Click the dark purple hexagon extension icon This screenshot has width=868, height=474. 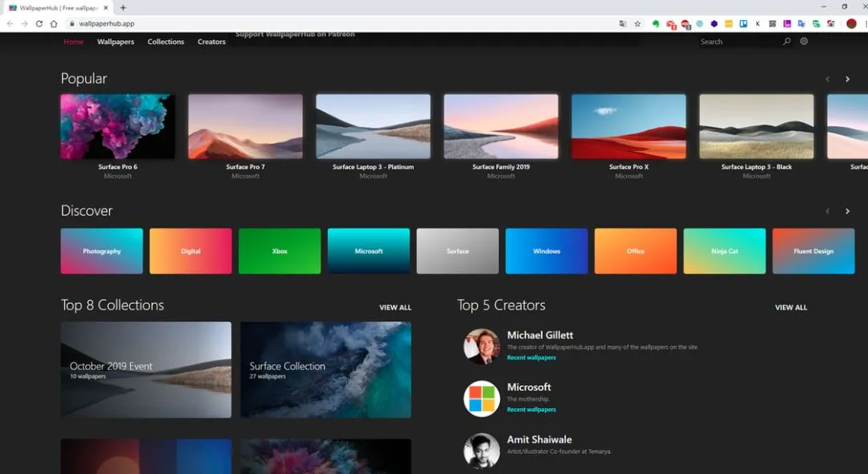click(x=714, y=24)
